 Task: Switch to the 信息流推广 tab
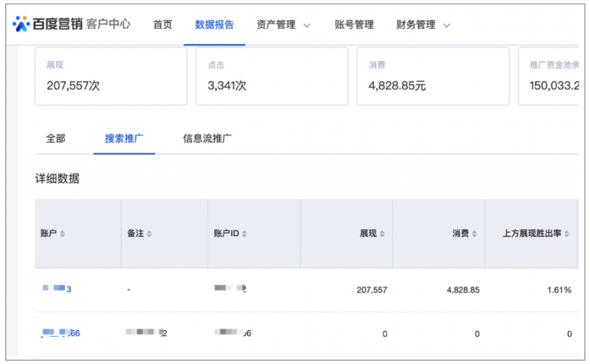[x=207, y=139]
